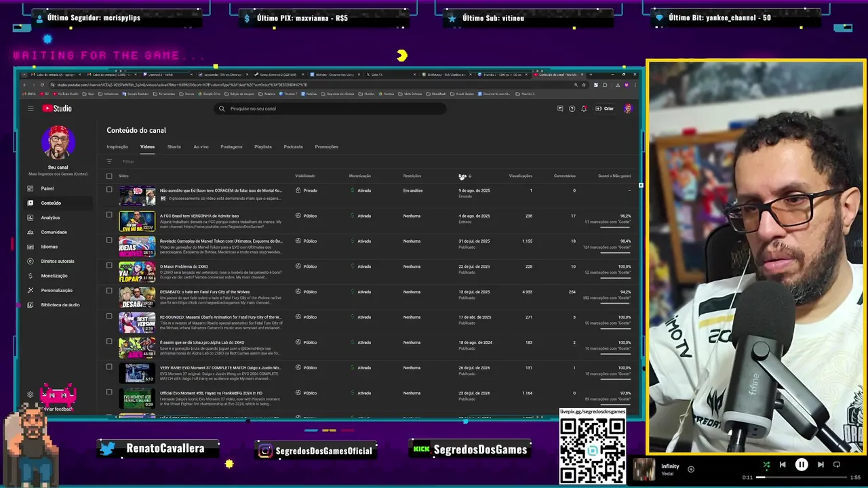Open Monetização in the sidebar
The image size is (868, 488).
[54, 276]
